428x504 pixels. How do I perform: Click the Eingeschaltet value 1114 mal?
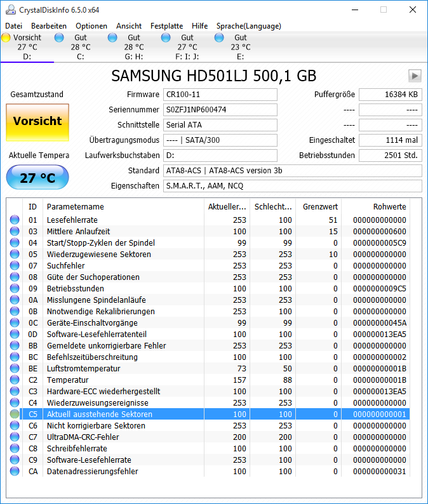tap(391, 140)
